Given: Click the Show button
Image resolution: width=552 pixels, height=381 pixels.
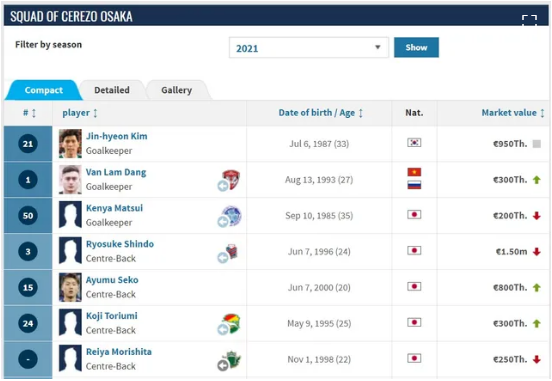Looking at the screenshot, I should coord(416,48).
